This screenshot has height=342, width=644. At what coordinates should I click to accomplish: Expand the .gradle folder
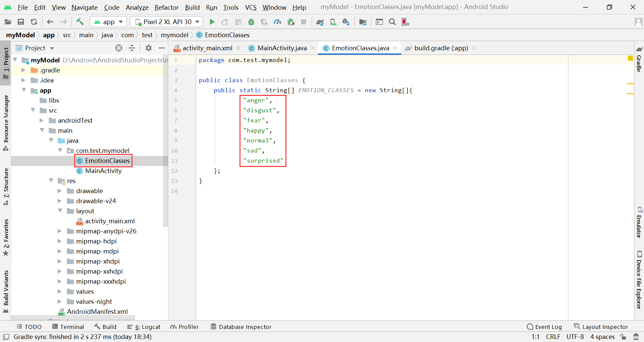click(23, 70)
